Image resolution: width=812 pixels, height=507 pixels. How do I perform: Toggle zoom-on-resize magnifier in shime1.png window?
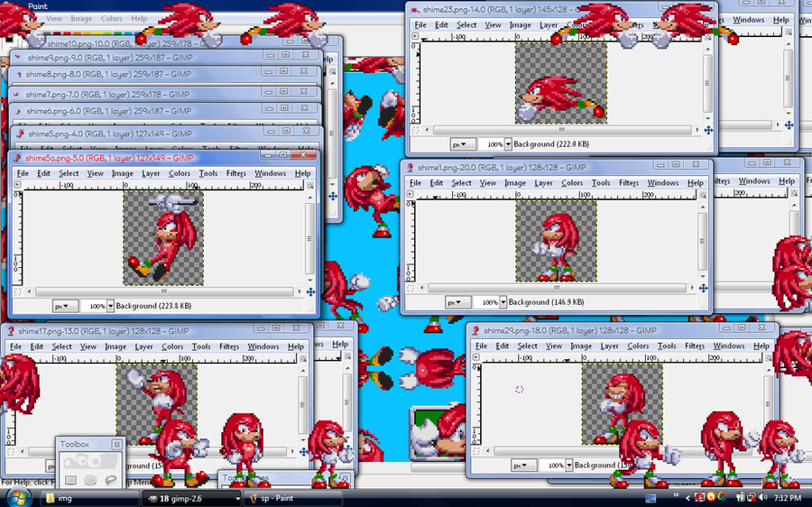coord(703,195)
